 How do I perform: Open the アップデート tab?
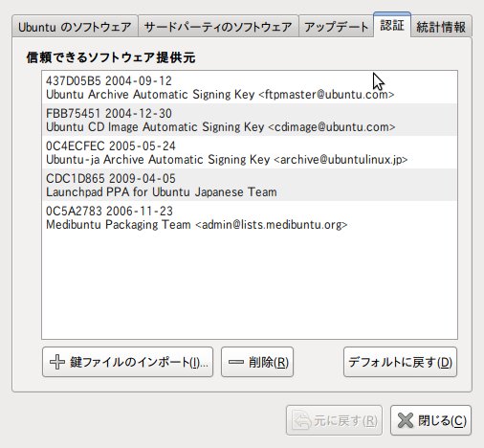point(336,27)
